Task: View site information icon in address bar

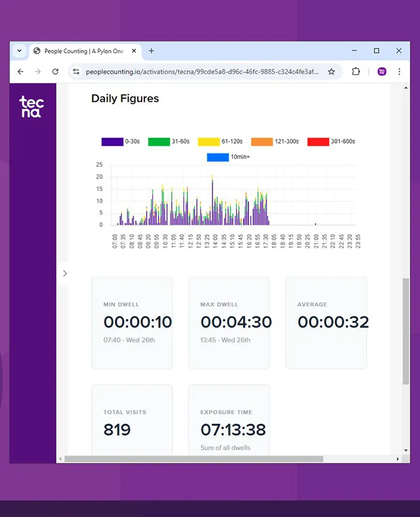Action: pos(76,72)
